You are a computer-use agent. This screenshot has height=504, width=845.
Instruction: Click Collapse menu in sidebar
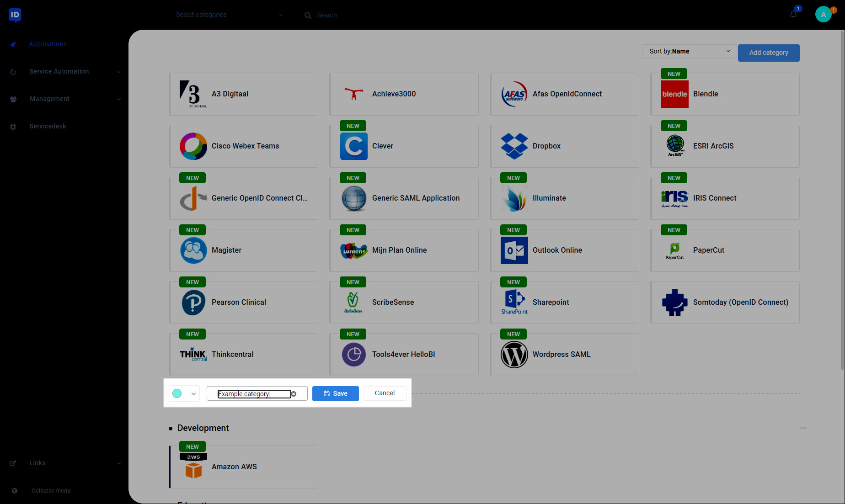51,491
